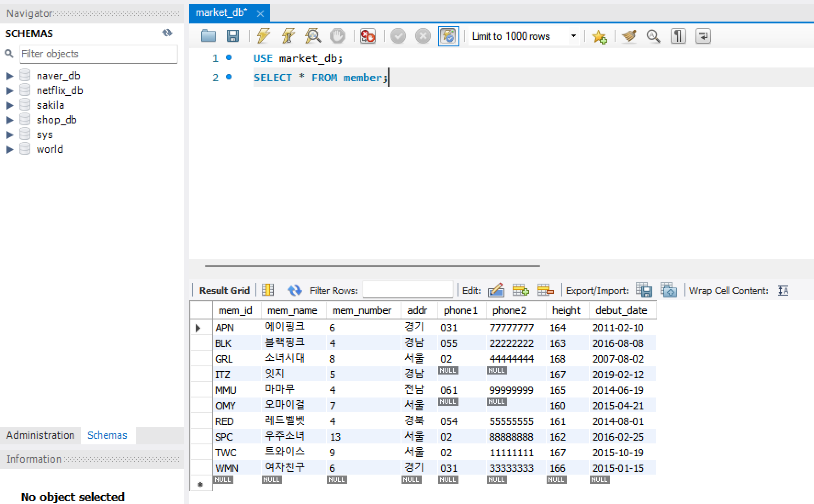Beautify the query with broom icon
814x504 pixels.
point(629,36)
